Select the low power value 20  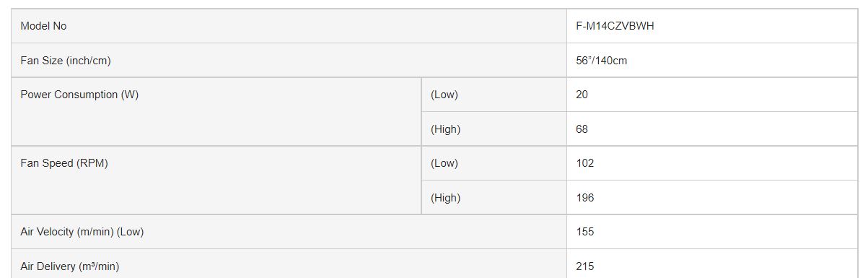pos(582,95)
